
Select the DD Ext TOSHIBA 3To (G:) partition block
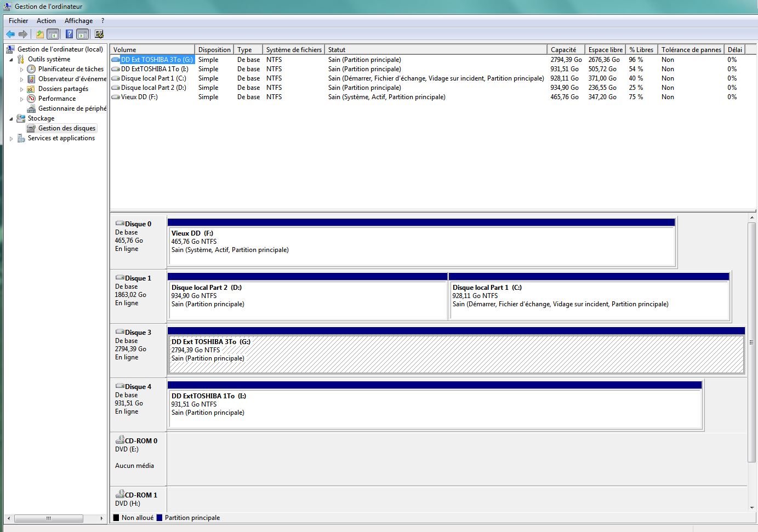click(456, 351)
